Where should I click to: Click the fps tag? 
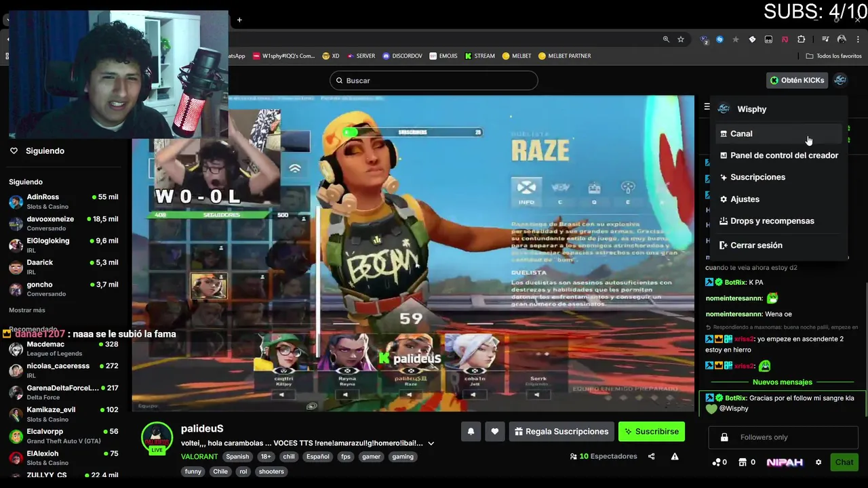346,457
